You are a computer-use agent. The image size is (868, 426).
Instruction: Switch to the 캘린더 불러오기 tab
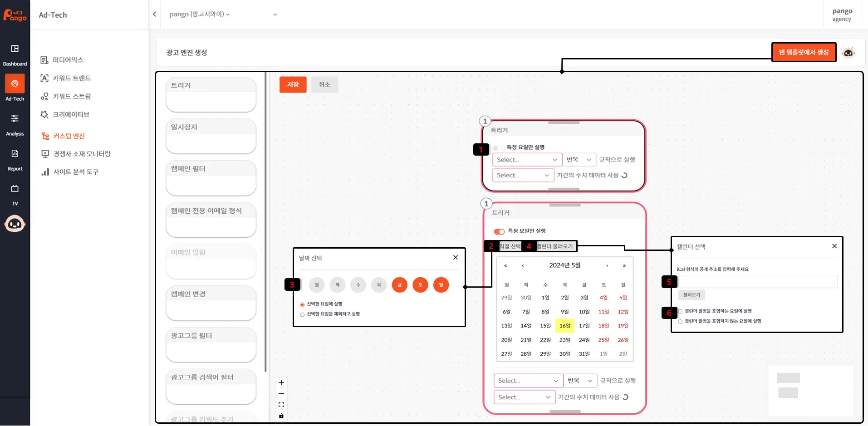554,246
